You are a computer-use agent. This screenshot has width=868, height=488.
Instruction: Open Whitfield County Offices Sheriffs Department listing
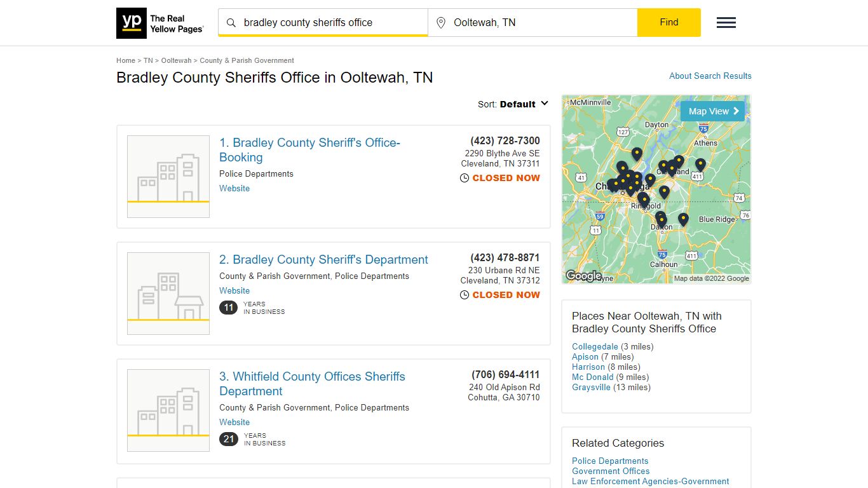coord(312,384)
